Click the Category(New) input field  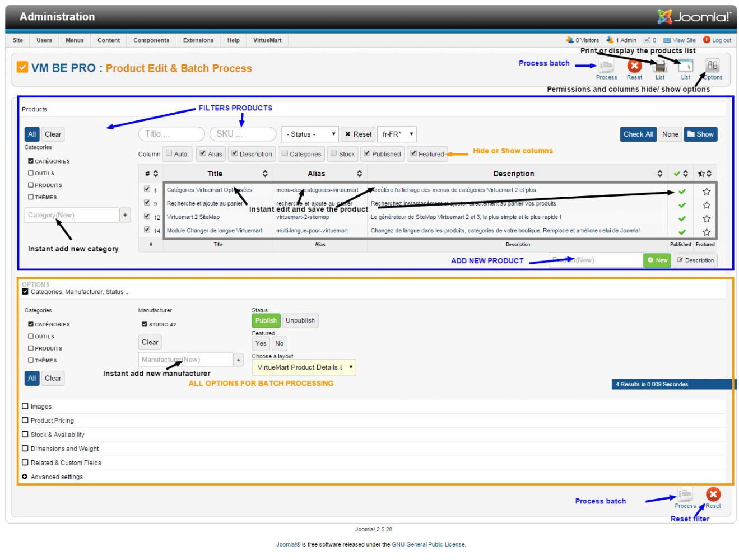tap(72, 215)
